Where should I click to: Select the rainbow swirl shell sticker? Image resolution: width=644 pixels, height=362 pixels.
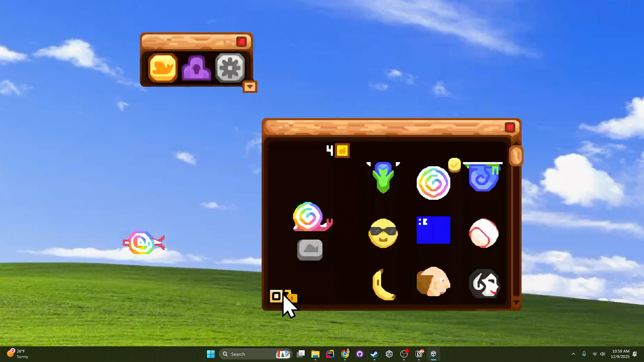click(x=433, y=182)
